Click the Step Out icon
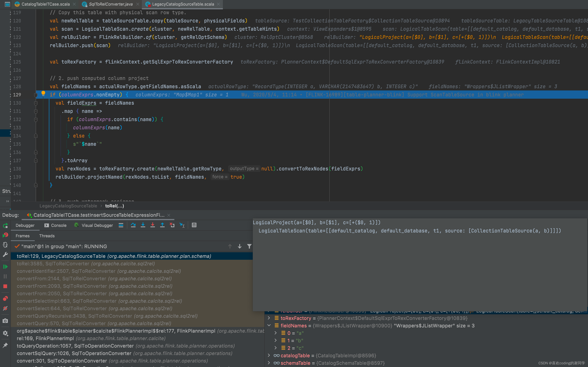 pos(162,225)
